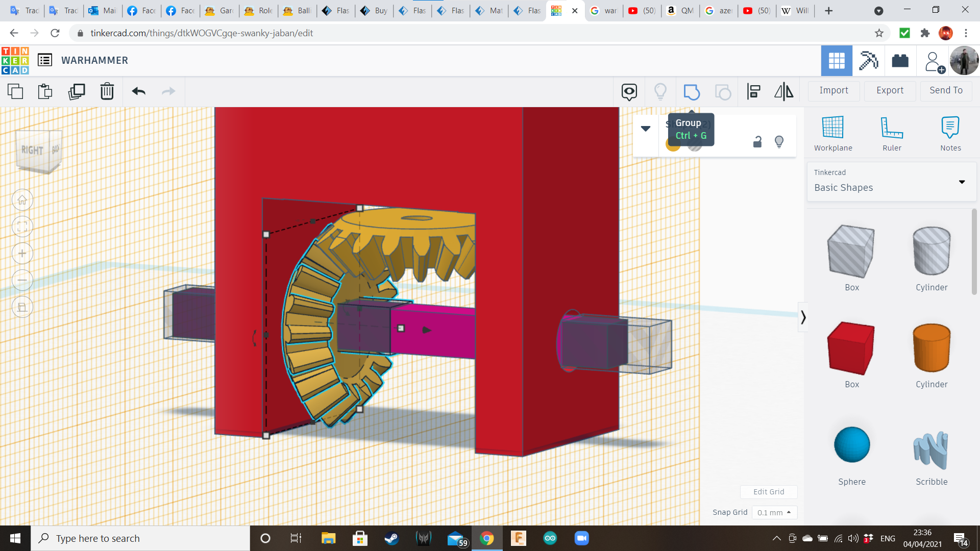Toggle lock editing padlock on shape panel

(x=757, y=142)
